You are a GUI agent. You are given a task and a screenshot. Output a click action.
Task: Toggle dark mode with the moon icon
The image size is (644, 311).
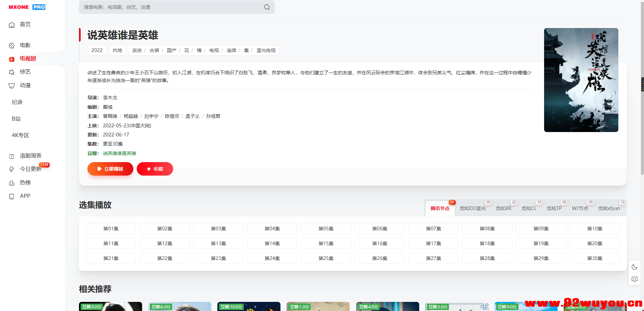635,267
